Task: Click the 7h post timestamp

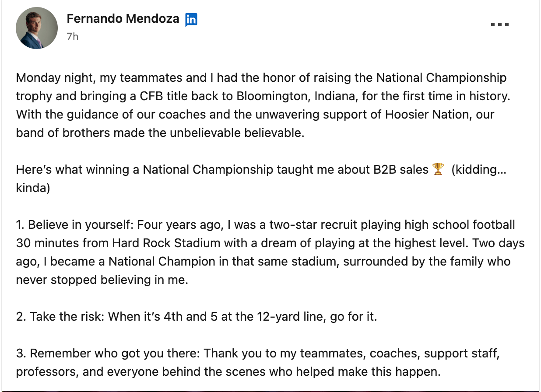Action: pyautogui.click(x=73, y=37)
